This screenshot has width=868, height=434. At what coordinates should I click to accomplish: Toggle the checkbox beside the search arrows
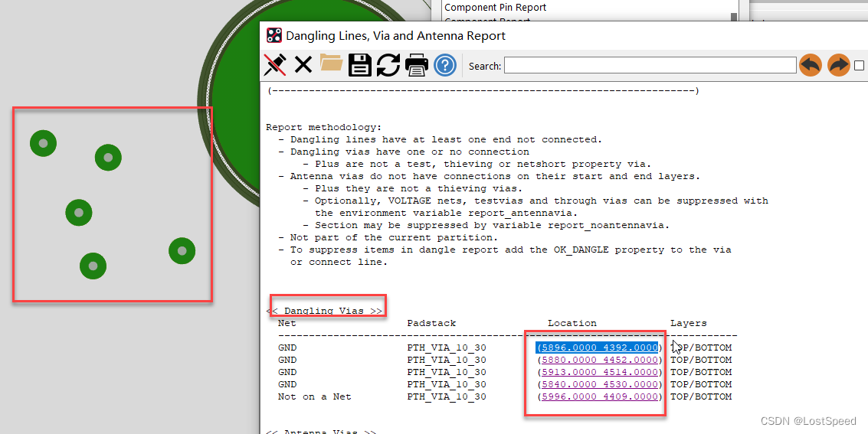point(859,66)
